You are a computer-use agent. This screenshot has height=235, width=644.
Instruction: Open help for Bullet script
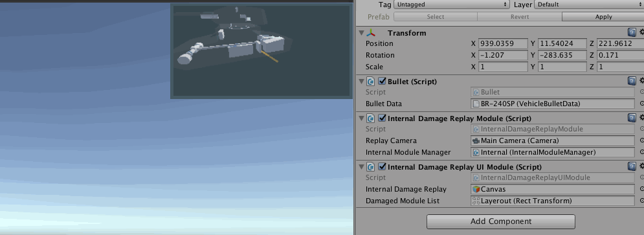click(x=632, y=82)
